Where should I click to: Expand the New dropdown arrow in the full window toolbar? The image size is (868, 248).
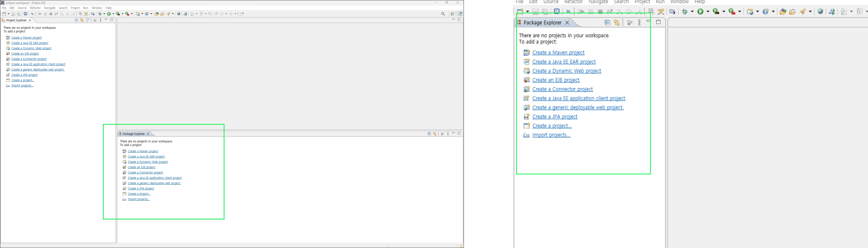(x=8, y=14)
